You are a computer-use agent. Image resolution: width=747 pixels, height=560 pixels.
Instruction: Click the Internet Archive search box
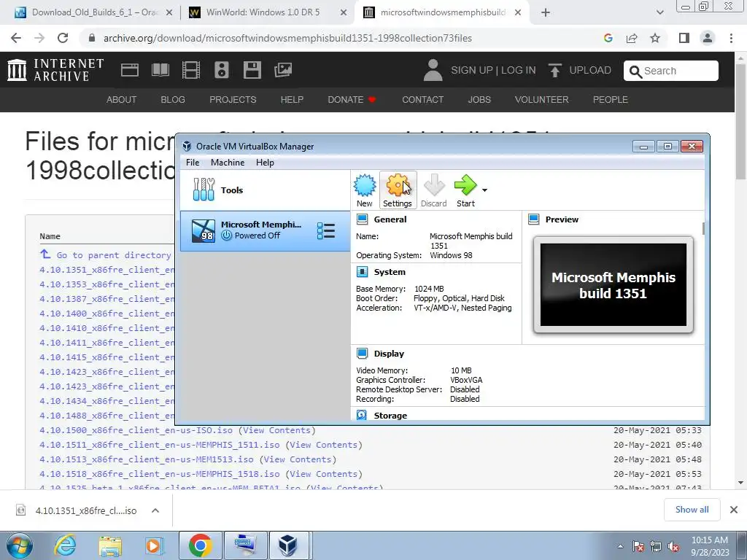coord(671,71)
